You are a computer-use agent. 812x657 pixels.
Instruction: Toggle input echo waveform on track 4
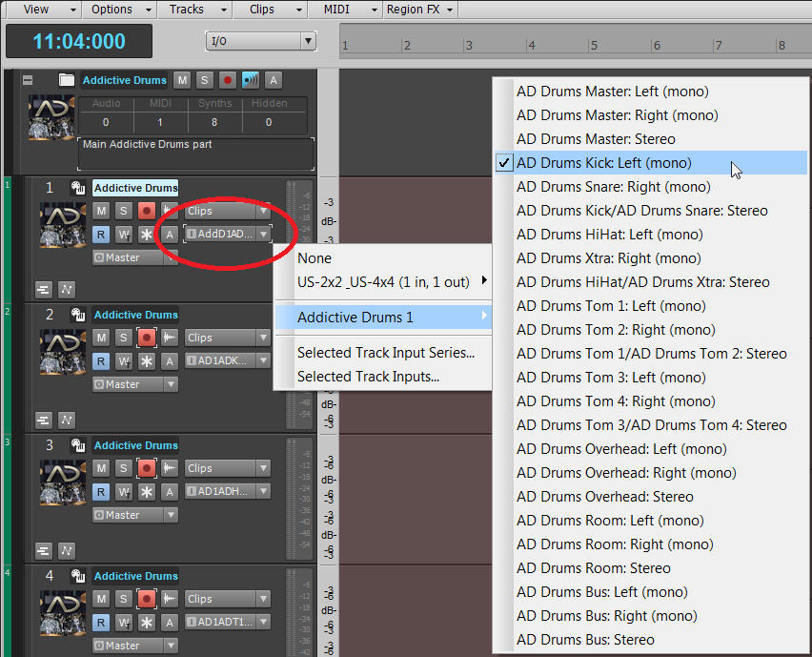click(170, 599)
